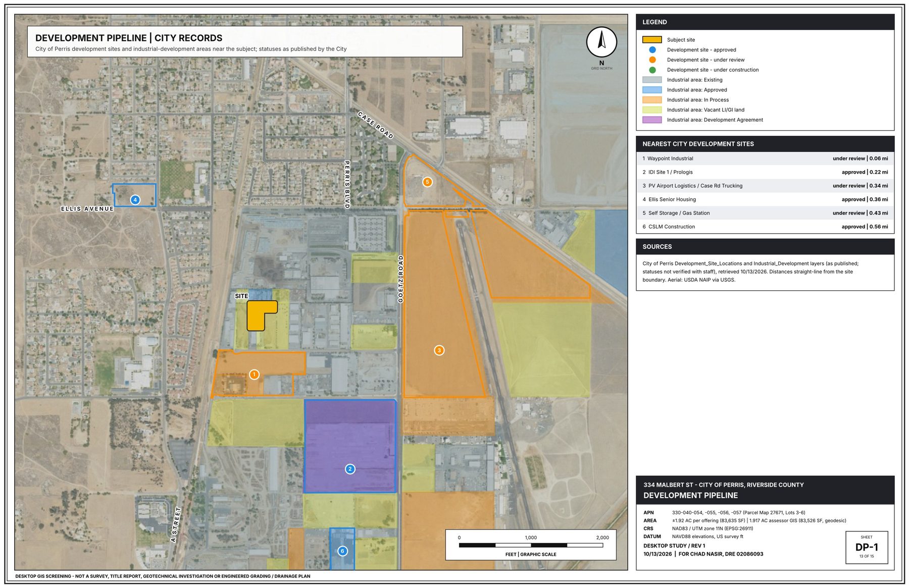The image size is (909, 588).
Task: Click map marker 6 in the lower map area
Action: pos(342,551)
